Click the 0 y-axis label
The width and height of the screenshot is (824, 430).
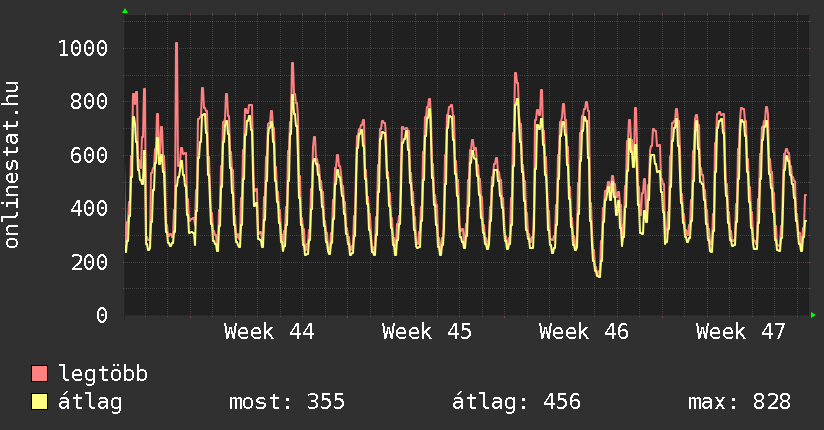coord(101,315)
